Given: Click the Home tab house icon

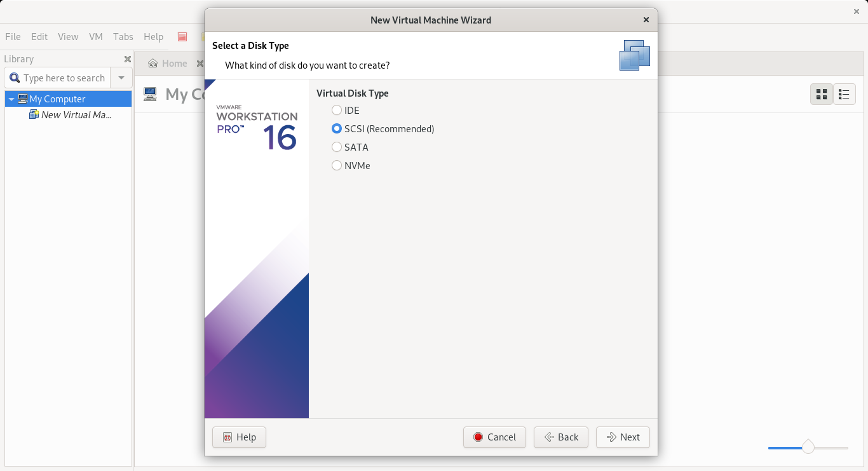Looking at the screenshot, I should click(x=153, y=64).
